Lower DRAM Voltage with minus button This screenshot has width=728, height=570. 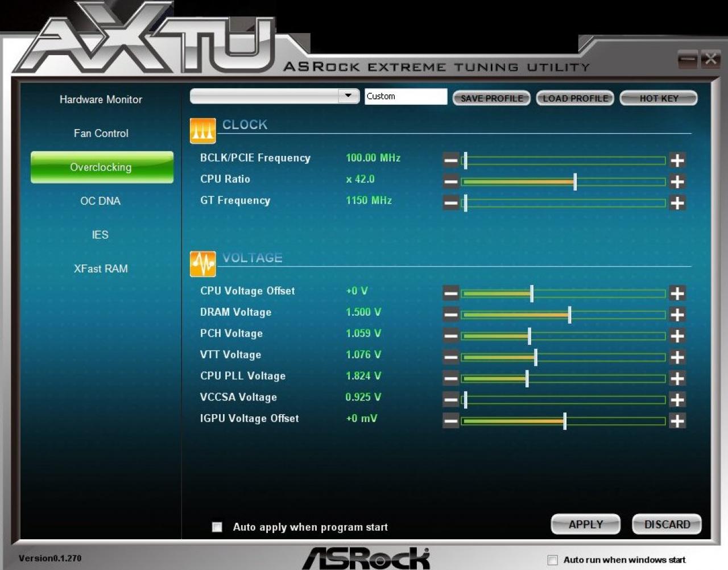(x=451, y=315)
